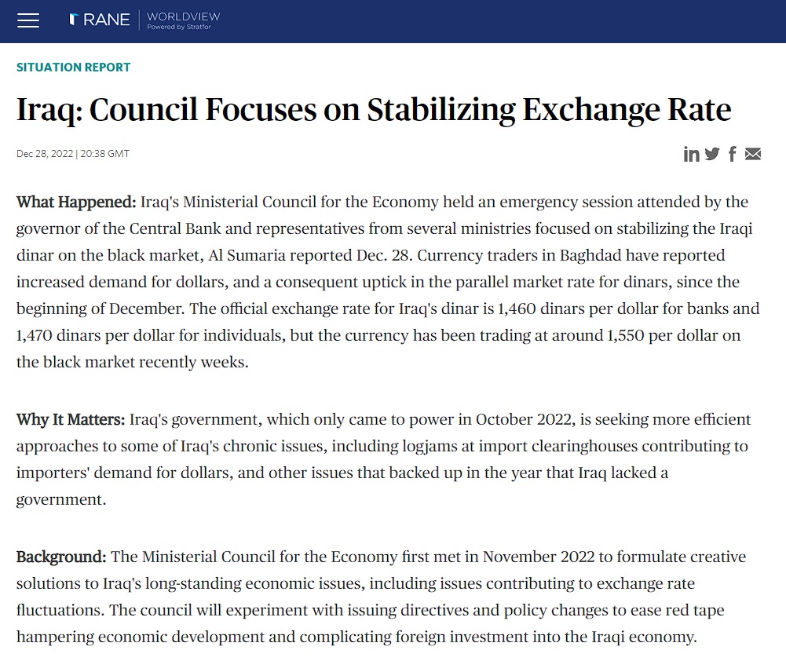This screenshot has width=786, height=672.
Task: Click the Background heading
Action: tap(61, 557)
